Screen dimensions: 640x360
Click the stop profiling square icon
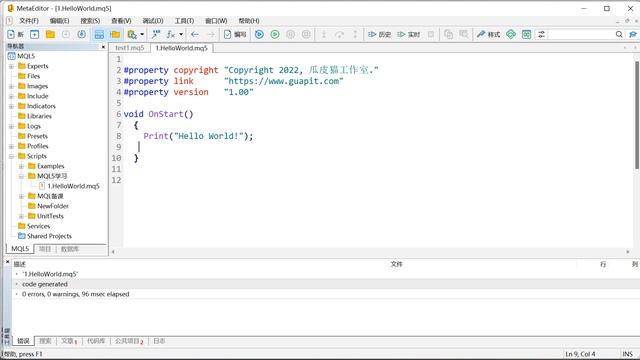[431, 35]
